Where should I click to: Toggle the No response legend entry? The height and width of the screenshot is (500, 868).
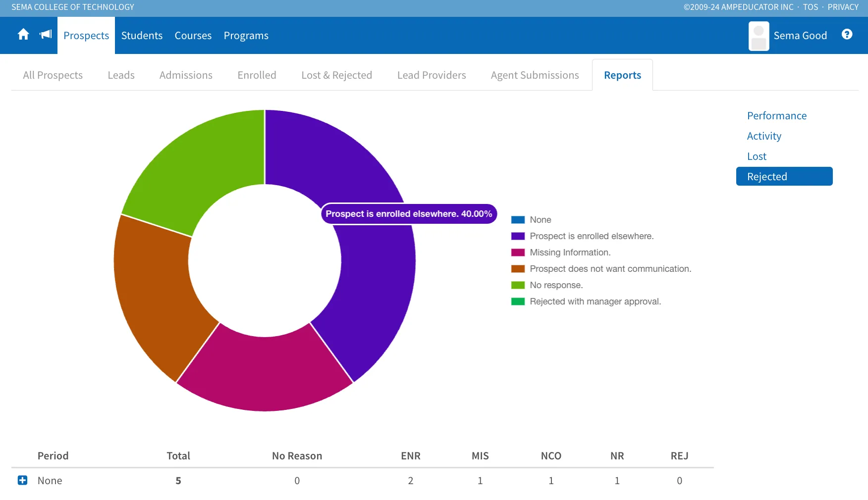point(556,285)
